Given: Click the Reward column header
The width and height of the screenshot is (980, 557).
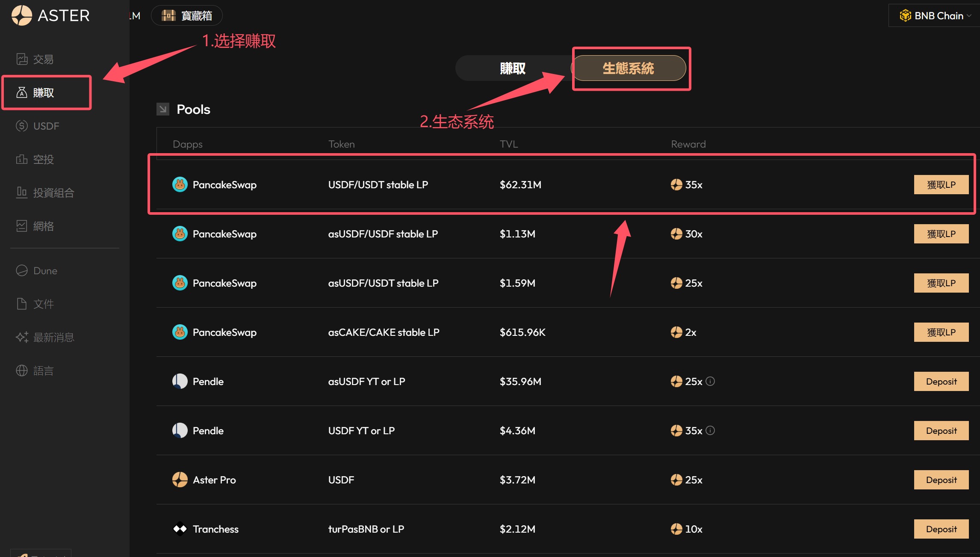Looking at the screenshot, I should click(688, 144).
